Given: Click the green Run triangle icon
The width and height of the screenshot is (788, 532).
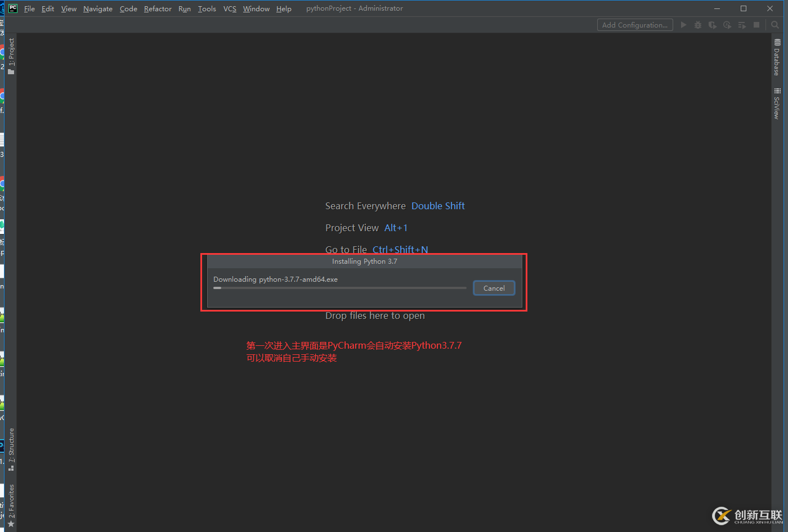Looking at the screenshot, I should [683, 25].
